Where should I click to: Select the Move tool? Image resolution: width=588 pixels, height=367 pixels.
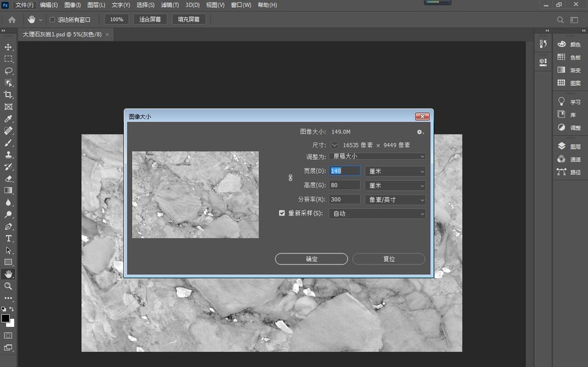tap(8, 47)
